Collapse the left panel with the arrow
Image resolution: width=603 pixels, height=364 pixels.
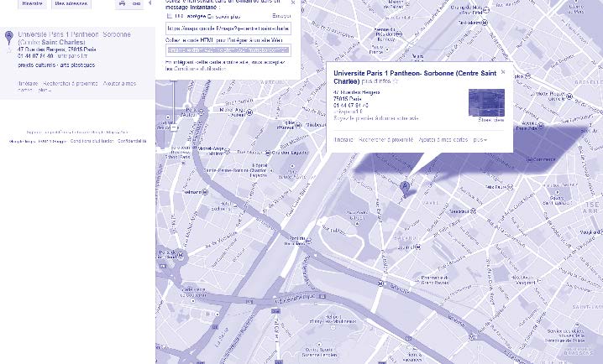coord(149,3)
